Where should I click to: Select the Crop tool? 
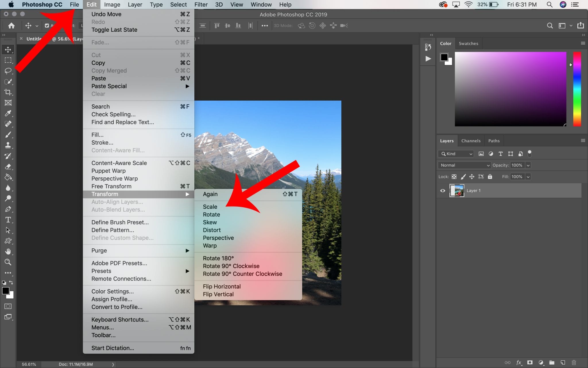click(8, 92)
